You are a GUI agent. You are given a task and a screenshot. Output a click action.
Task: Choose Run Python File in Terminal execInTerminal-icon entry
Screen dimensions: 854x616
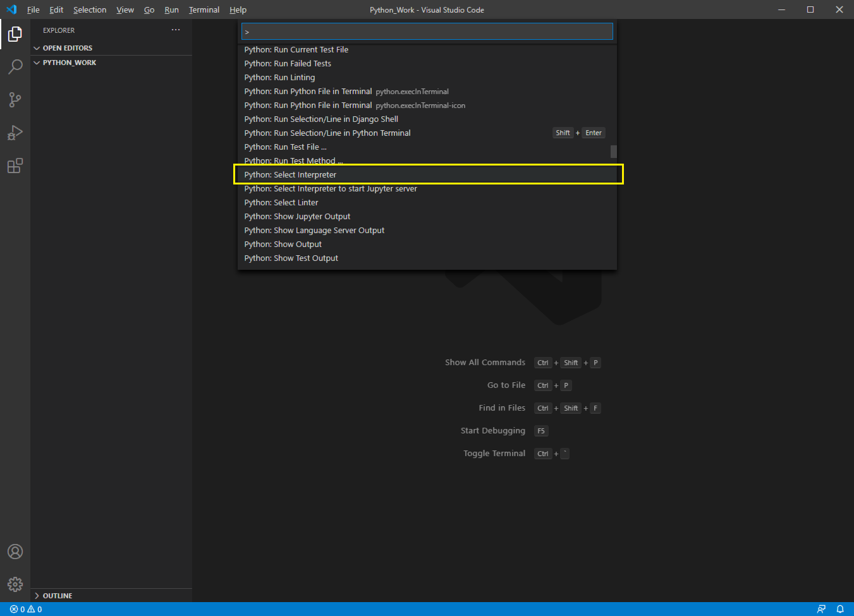(x=427, y=105)
